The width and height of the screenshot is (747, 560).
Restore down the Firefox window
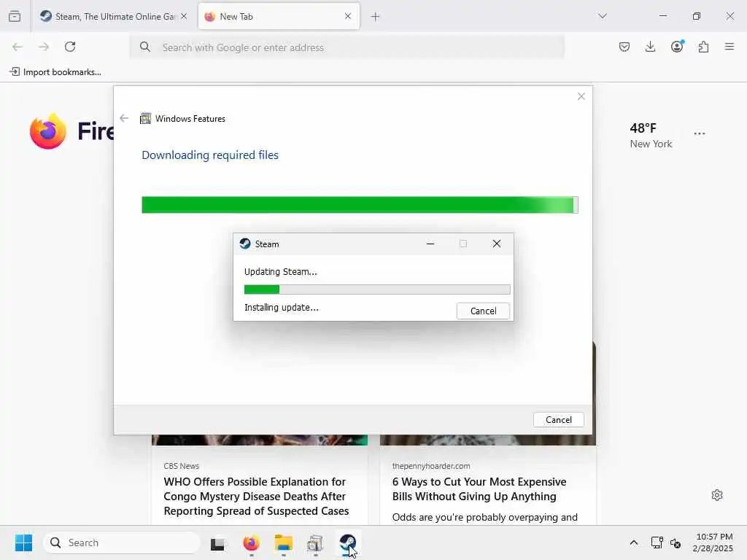[x=697, y=16]
